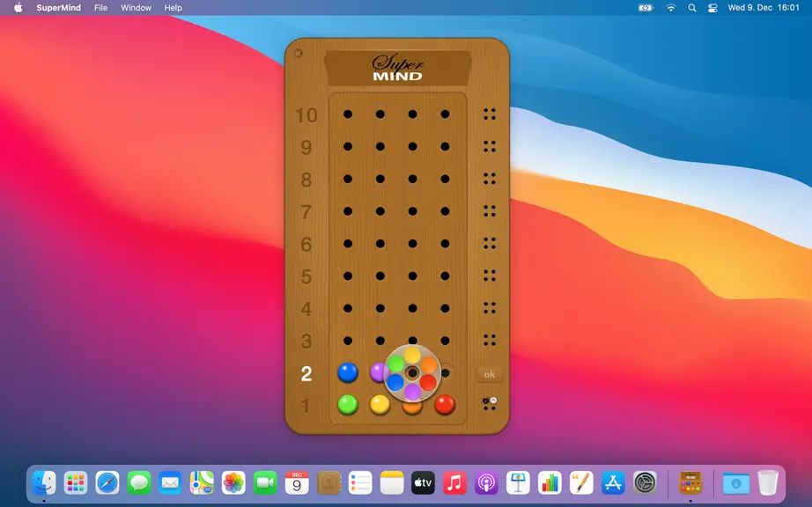Open Reminders from the dock
812x507 pixels.
click(x=360, y=483)
